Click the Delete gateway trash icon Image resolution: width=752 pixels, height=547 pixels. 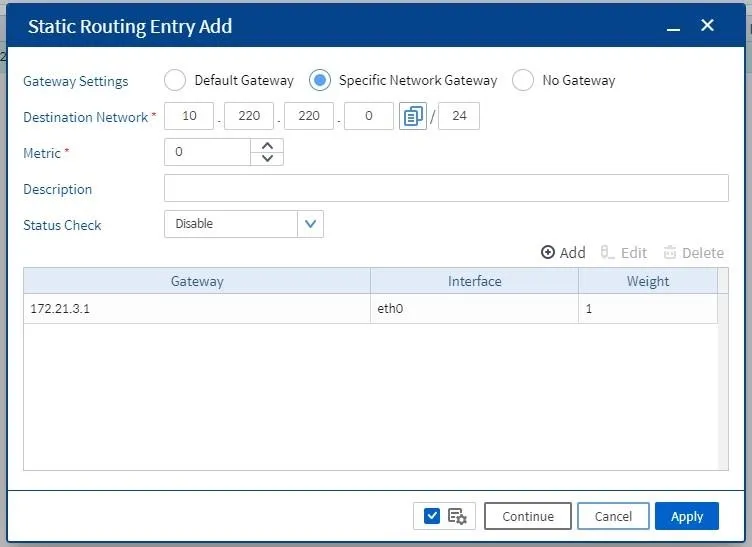click(670, 252)
